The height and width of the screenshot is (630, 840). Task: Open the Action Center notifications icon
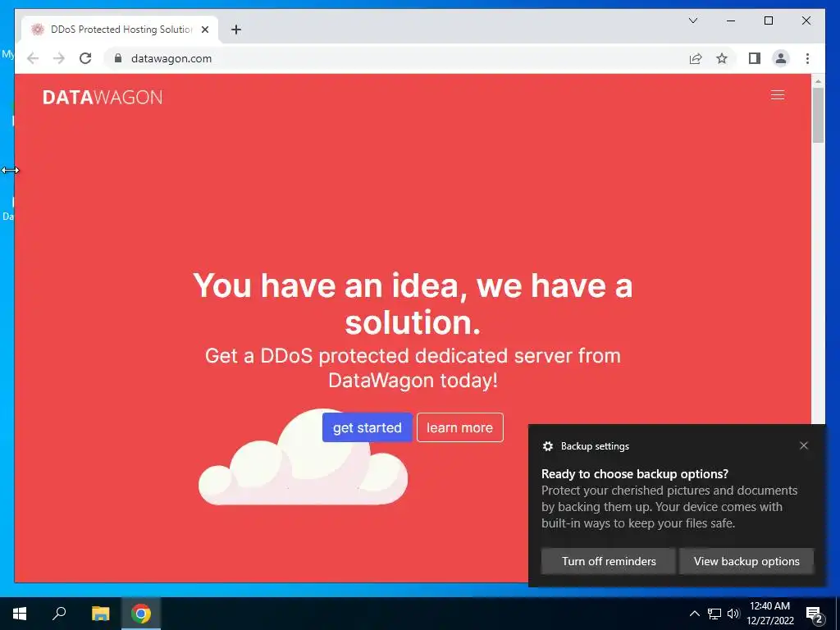[x=815, y=614]
